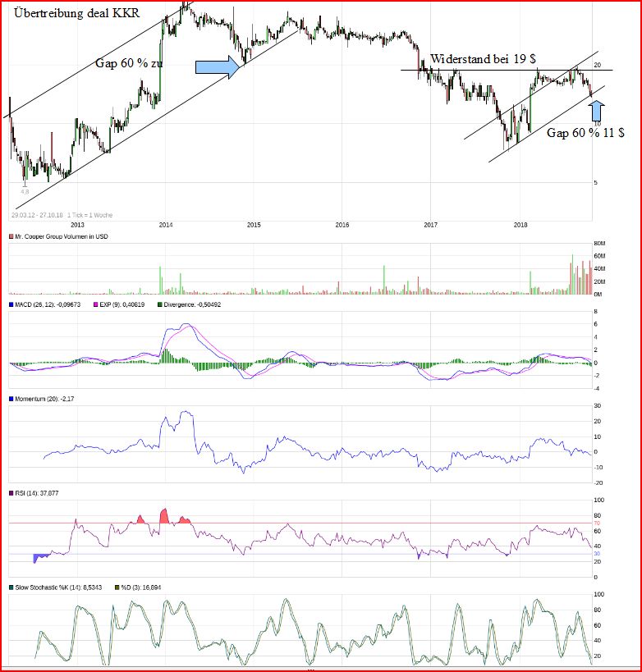Click the 40M volume axis label
The width and height of the screenshot is (642, 672).
click(599, 269)
